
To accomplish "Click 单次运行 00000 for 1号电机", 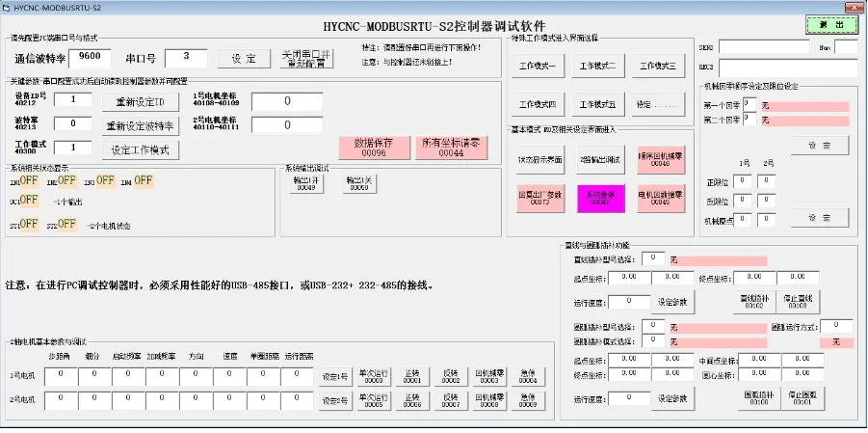I will point(374,377).
